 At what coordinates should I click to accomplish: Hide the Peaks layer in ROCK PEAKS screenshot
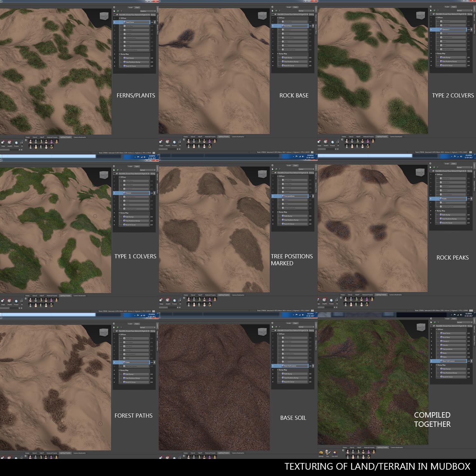(x=431, y=199)
